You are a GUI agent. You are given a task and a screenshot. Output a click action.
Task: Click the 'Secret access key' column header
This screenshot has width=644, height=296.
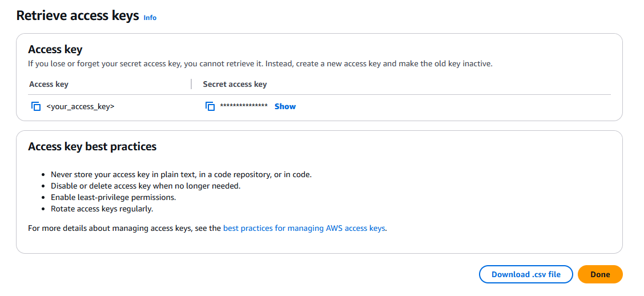pos(235,84)
